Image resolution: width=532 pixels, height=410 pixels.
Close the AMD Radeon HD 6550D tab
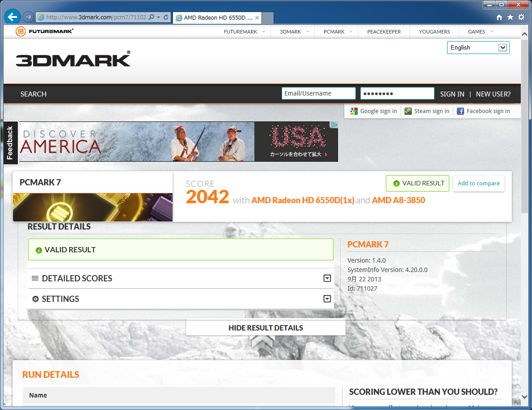point(257,18)
